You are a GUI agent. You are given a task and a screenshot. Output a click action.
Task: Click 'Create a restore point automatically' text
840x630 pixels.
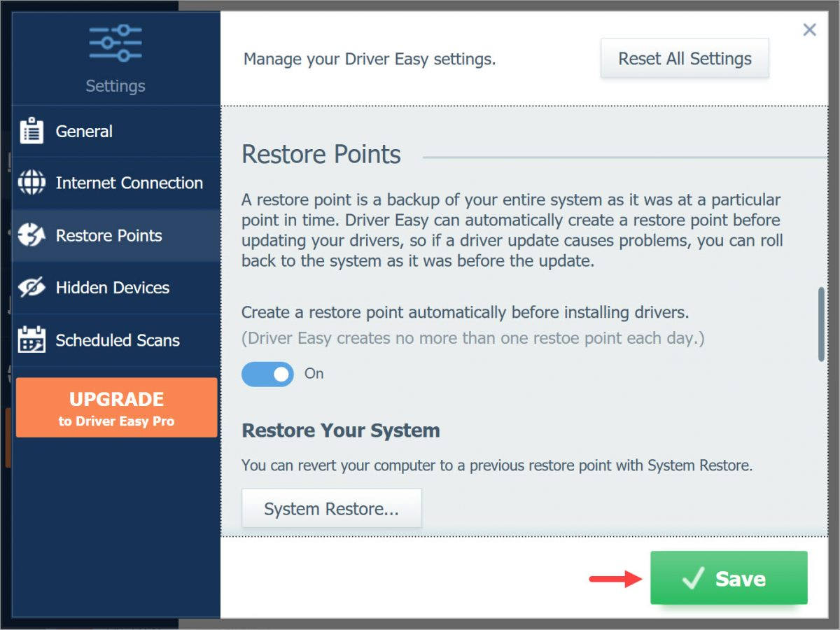[x=465, y=312]
